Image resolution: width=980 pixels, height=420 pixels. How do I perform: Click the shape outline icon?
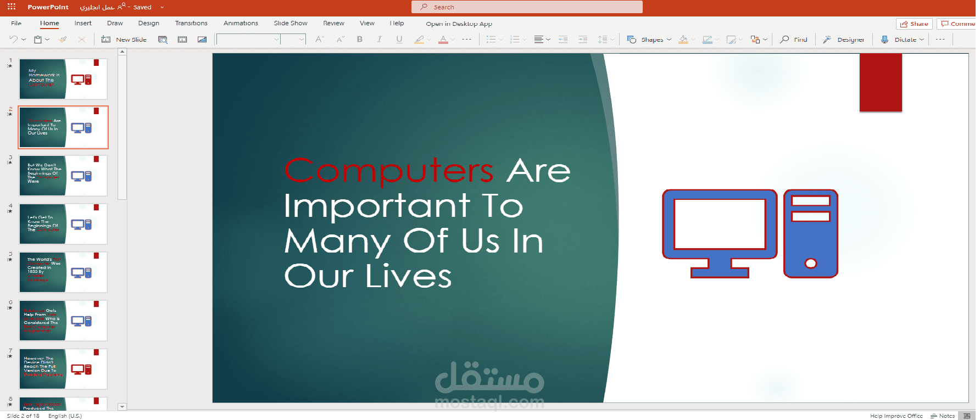click(x=708, y=40)
